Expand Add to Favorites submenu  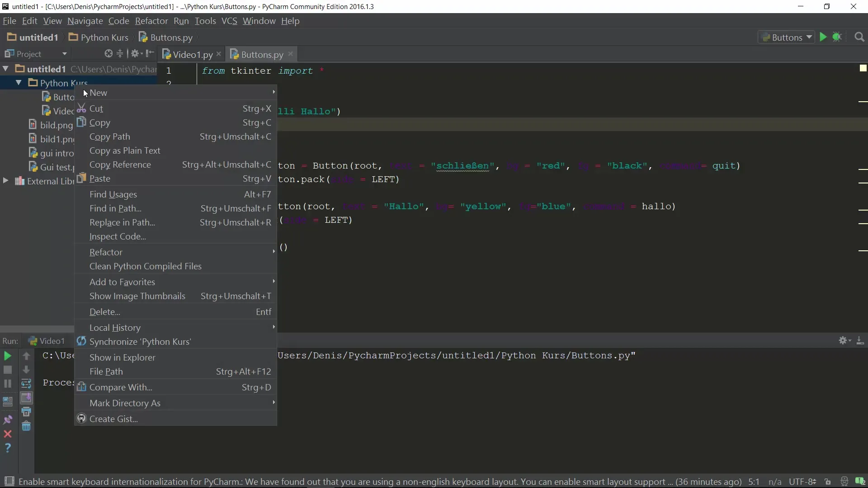175,282
